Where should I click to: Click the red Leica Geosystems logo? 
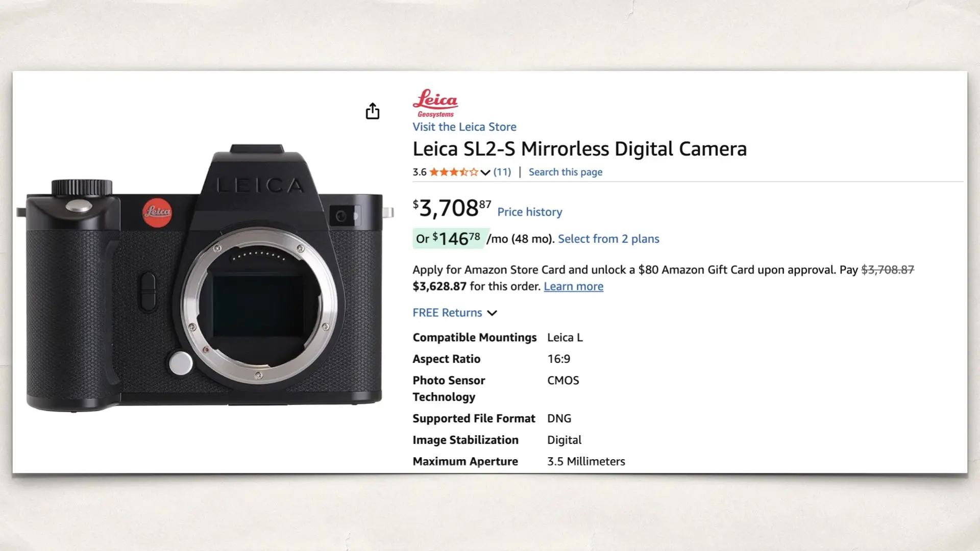(435, 103)
